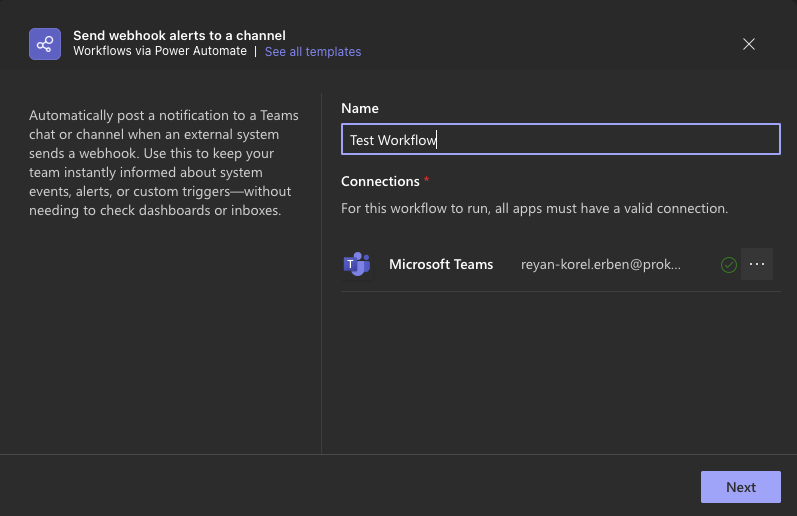This screenshot has height=516, width=797.
Task: Click the red required asterisk beside Connections
Action: click(x=427, y=180)
